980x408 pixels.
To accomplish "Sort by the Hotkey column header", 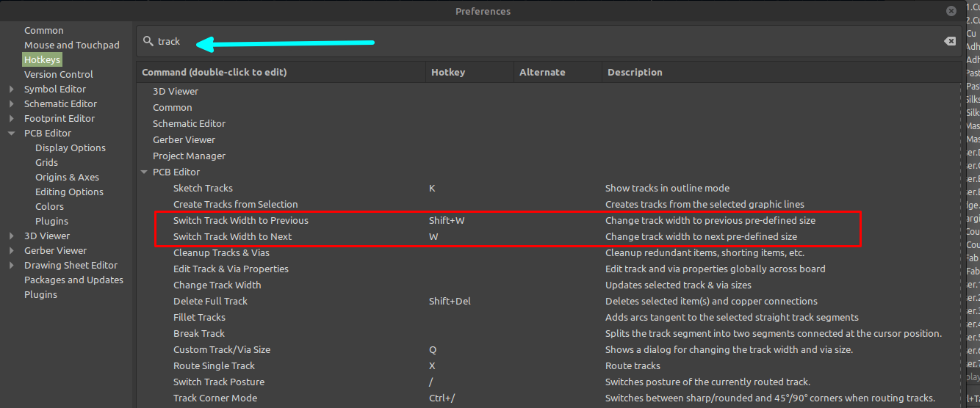I will (x=447, y=73).
